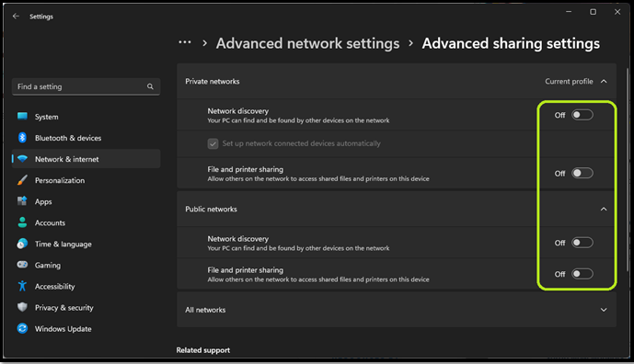Click the Public networks header text

[211, 209]
